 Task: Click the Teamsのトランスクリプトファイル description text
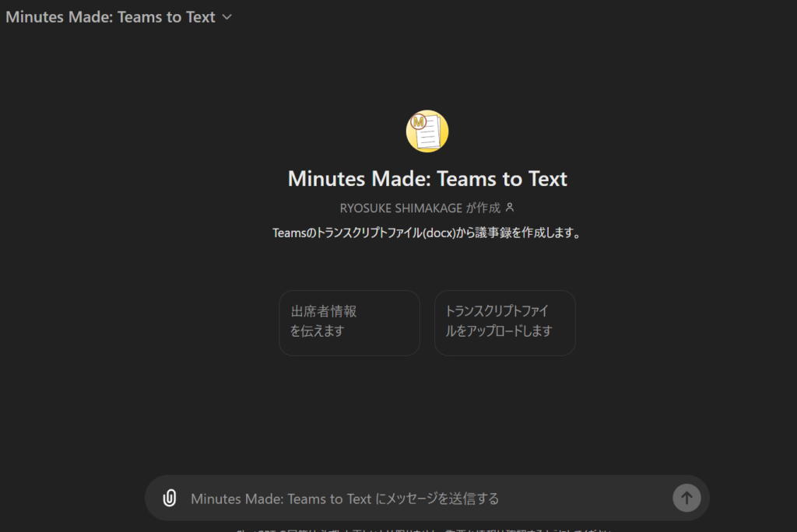(x=427, y=233)
